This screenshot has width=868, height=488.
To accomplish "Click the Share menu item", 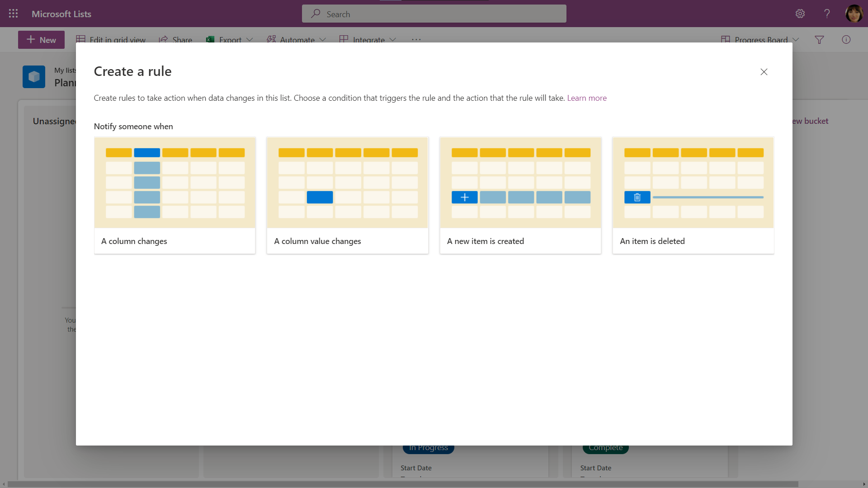I will click(175, 39).
